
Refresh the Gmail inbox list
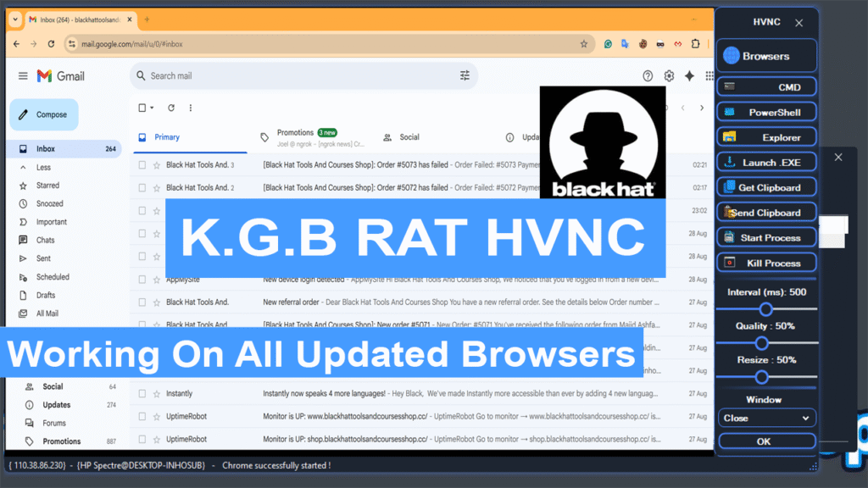[171, 108]
